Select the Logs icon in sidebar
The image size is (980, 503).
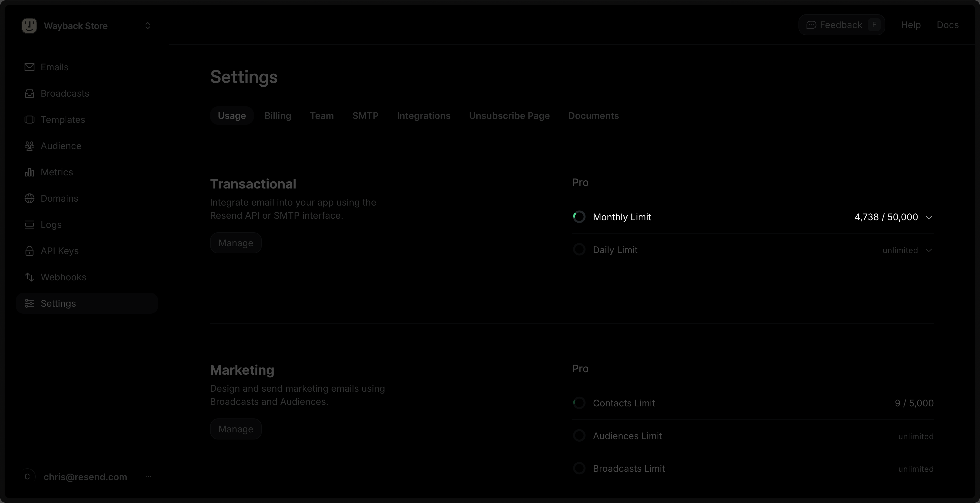click(30, 225)
